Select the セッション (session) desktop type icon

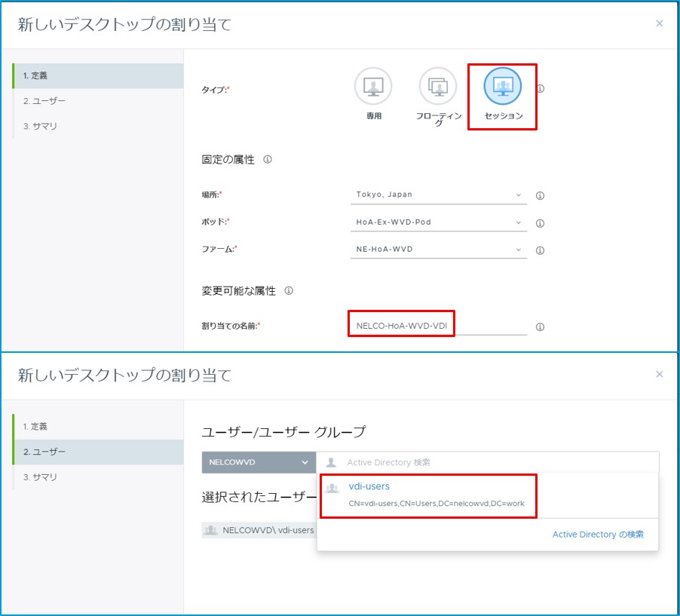point(503,86)
